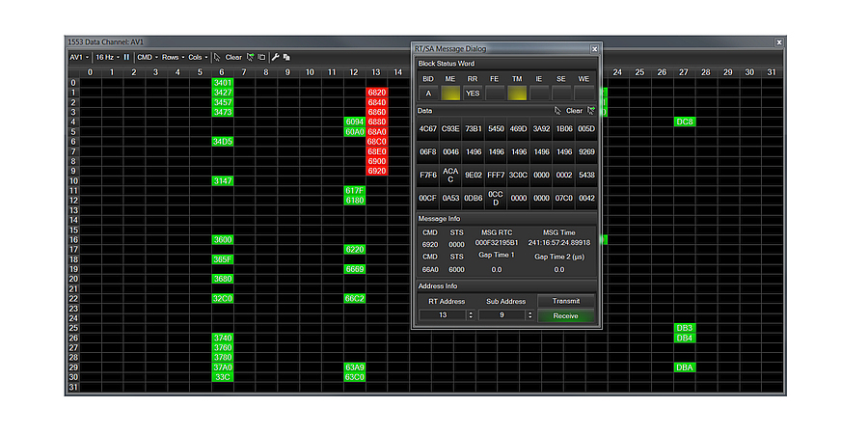This screenshot has height=434, width=868.
Task: Click the copy icon after the wrench
Action: pos(287,57)
